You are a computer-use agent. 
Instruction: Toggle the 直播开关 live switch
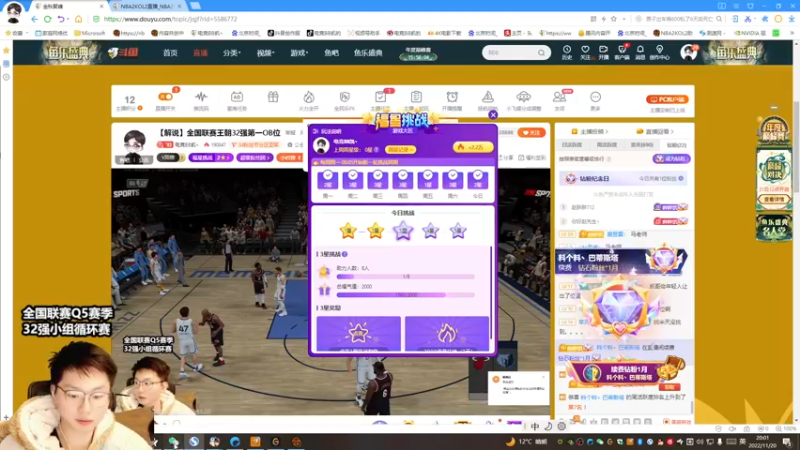click(165, 97)
